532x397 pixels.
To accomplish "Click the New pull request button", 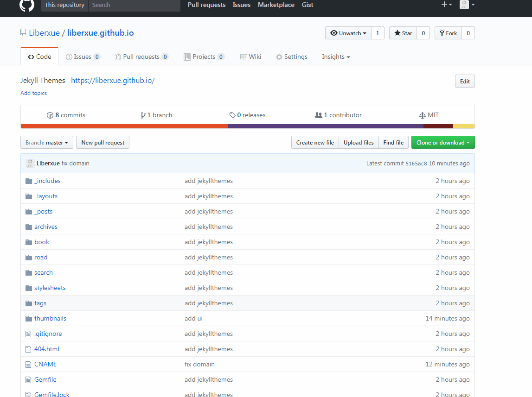I will point(103,143).
